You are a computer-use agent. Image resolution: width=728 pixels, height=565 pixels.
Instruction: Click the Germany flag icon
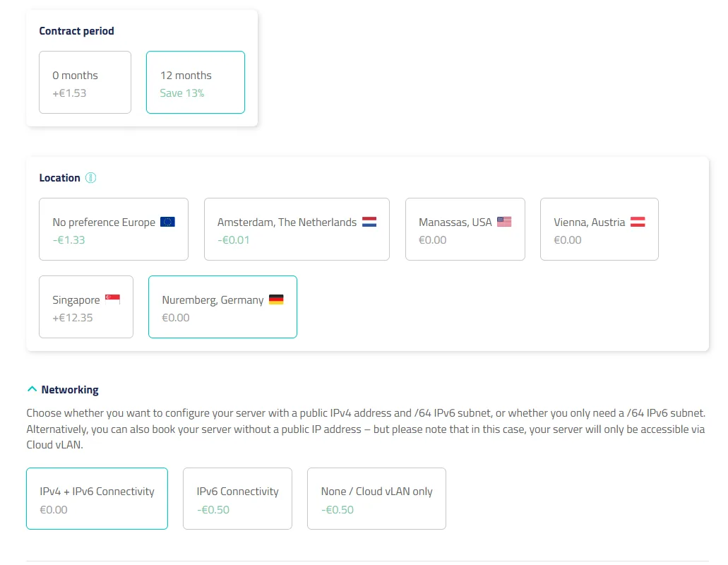click(x=276, y=299)
